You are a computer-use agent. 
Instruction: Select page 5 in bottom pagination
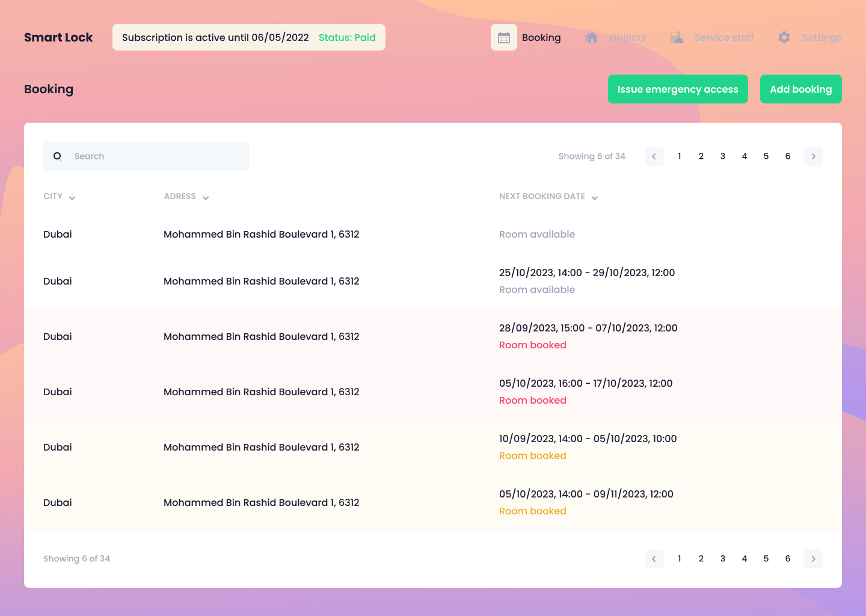(x=766, y=559)
